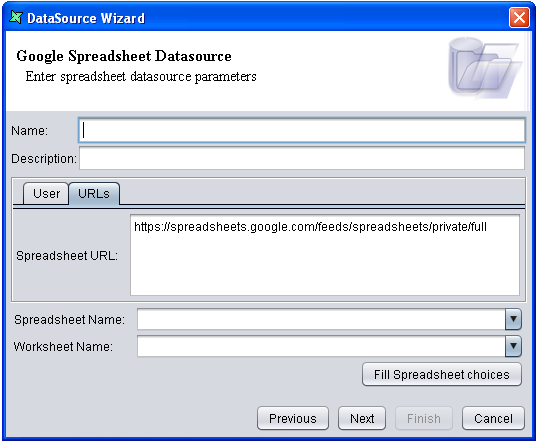Focus the Name input field
Image resolution: width=538 pixels, height=442 pixels.
(x=302, y=130)
